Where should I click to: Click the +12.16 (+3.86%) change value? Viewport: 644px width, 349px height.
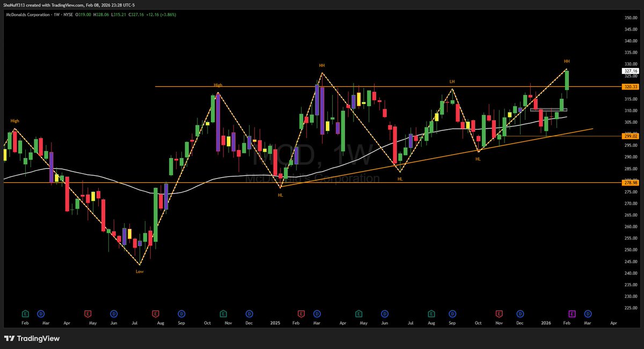tap(162, 14)
